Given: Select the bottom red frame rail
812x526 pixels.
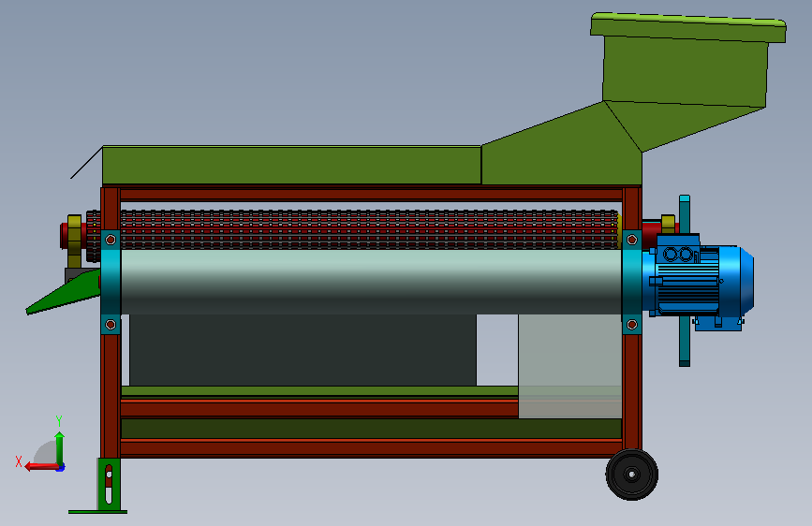Looking at the screenshot, I should coord(371,447).
